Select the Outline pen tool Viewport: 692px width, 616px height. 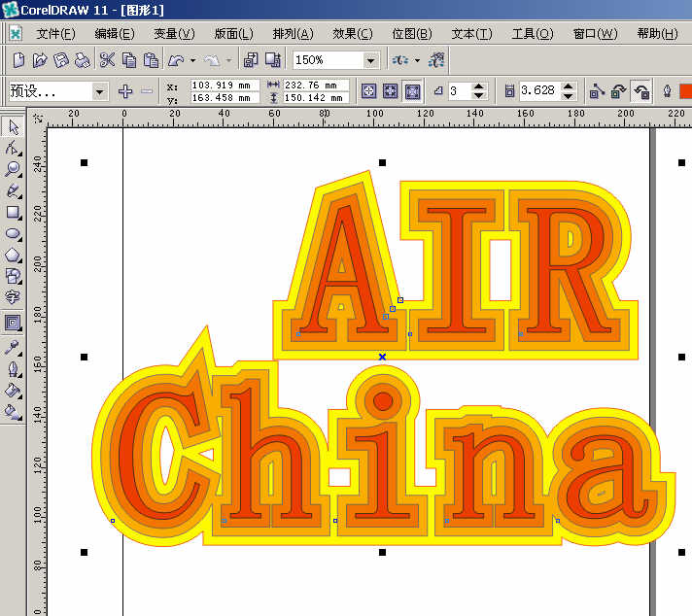[x=13, y=369]
